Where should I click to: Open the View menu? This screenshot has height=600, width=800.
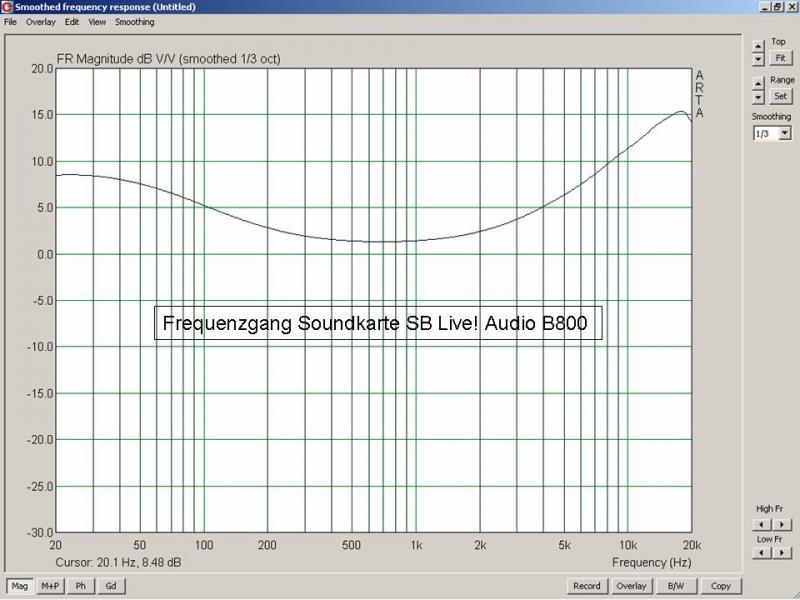coord(97,22)
